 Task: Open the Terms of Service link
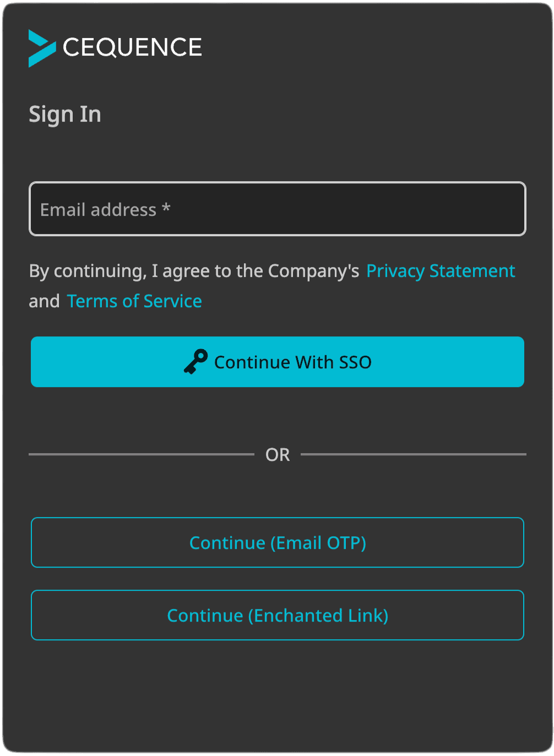(x=134, y=301)
